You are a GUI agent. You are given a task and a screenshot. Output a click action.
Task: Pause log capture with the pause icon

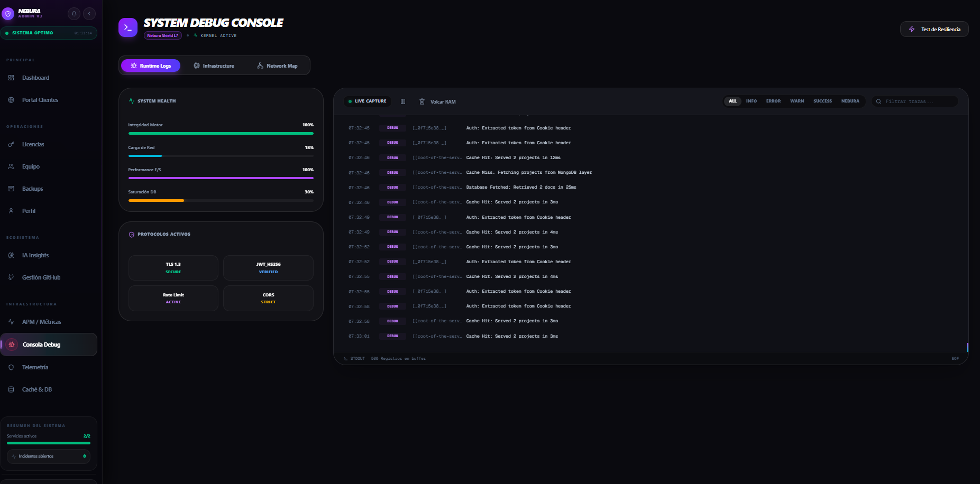pos(403,101)
